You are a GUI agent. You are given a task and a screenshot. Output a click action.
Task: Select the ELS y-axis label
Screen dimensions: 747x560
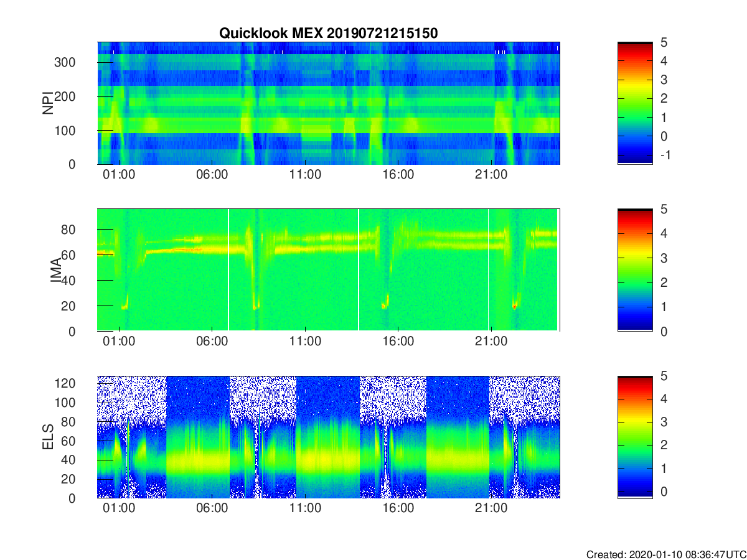pyautogui.click(x=48, y=437)
